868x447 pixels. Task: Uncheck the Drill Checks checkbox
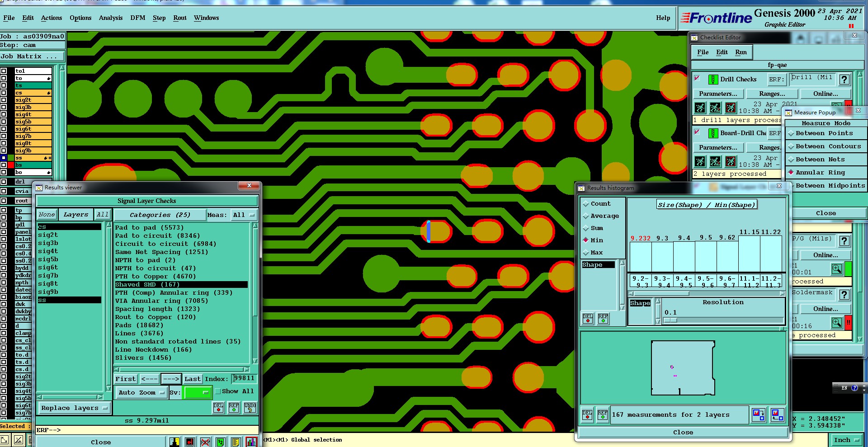(697, 78)
